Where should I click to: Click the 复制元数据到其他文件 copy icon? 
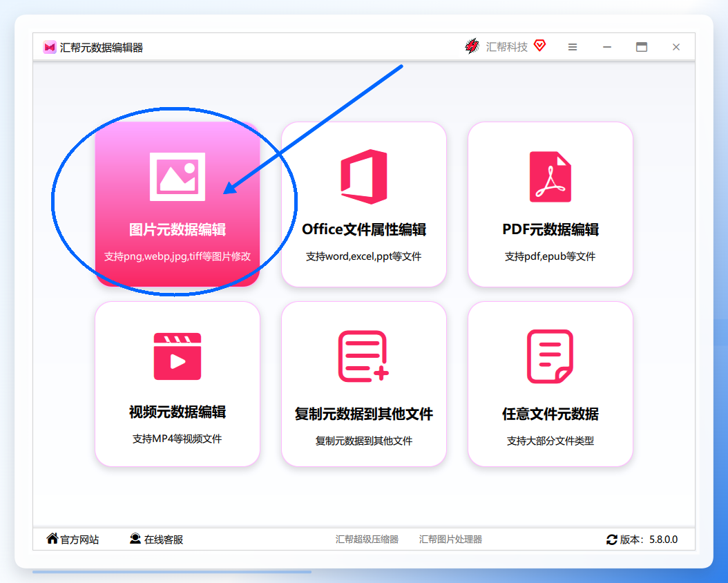click(x=363, y=356)
